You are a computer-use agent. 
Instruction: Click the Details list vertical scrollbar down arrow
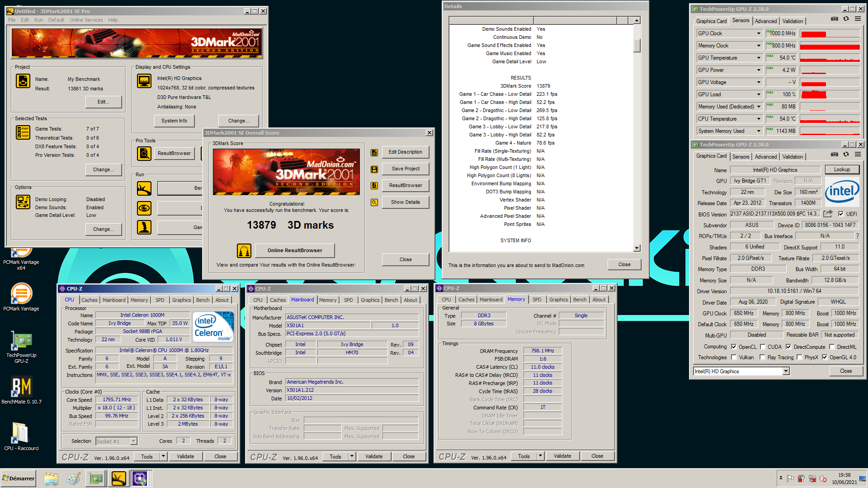[x=637, y=248]
